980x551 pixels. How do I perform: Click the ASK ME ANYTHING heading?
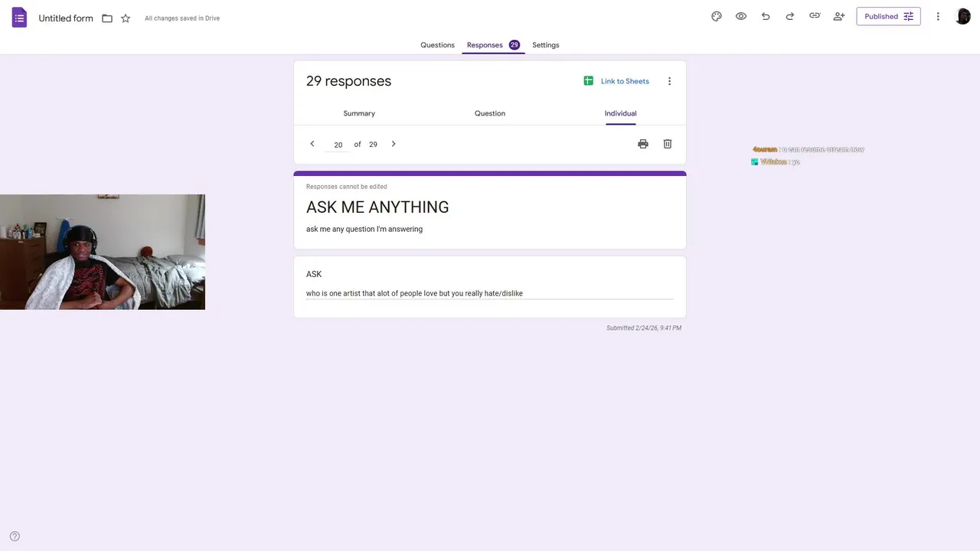377,207
